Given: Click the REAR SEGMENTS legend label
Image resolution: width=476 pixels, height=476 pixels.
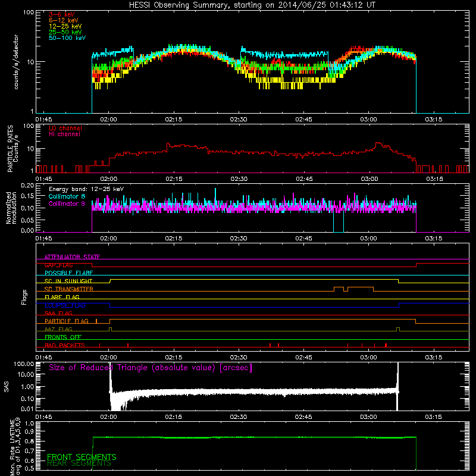Looking at the screenshot, I should point(79,464).
